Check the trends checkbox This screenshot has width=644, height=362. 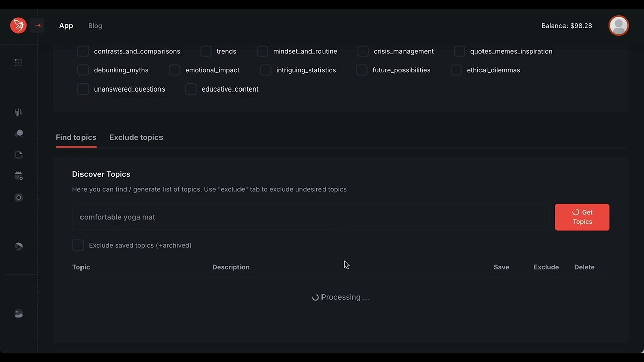point(206,51)
